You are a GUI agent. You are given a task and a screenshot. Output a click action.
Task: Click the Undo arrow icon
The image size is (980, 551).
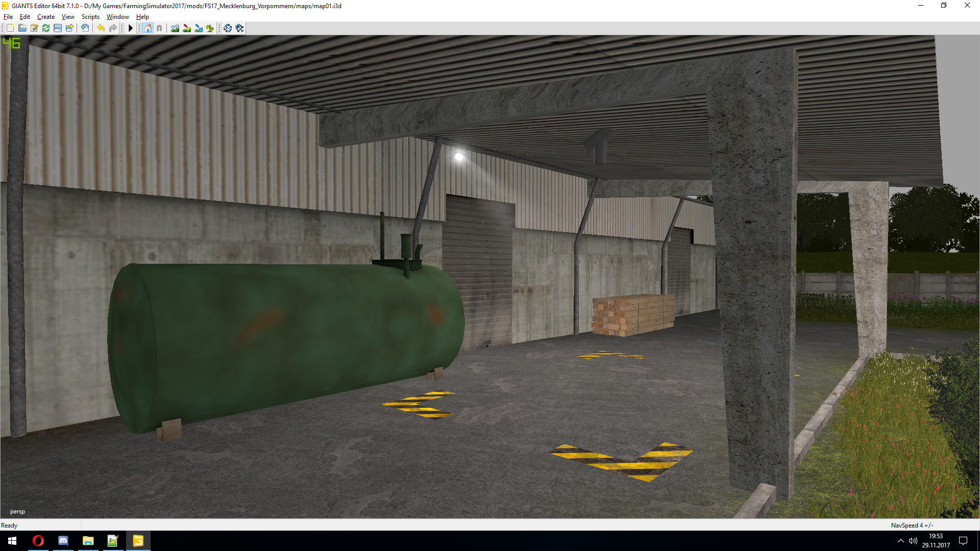pos(101,28)
